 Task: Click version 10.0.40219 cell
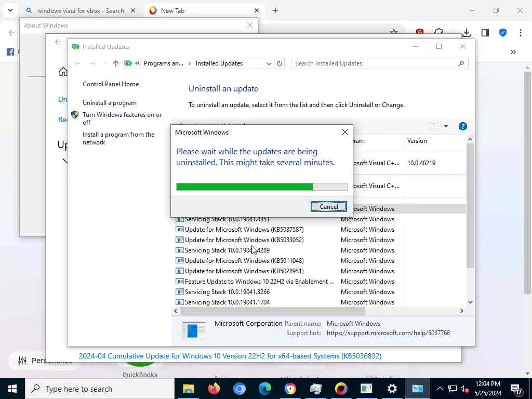tap(421, 163)
